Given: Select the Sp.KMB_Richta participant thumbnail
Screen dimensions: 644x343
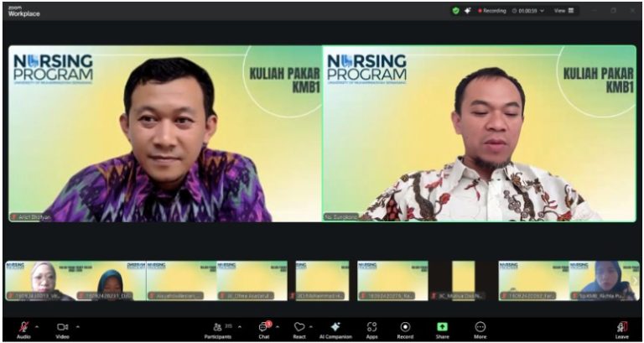Looking at the screenshot, I should [604, 281].
